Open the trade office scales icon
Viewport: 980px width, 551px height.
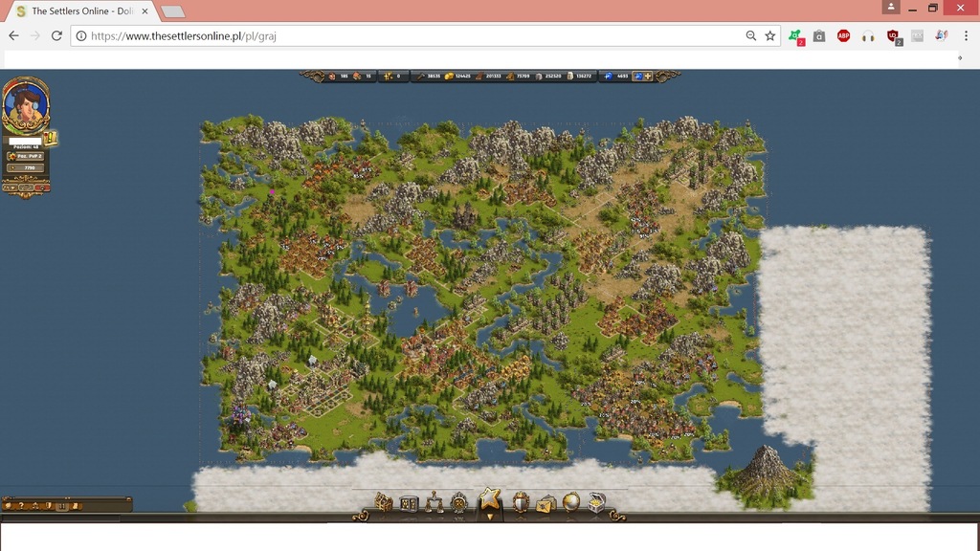pyautogui.click(x=434, y=502)
